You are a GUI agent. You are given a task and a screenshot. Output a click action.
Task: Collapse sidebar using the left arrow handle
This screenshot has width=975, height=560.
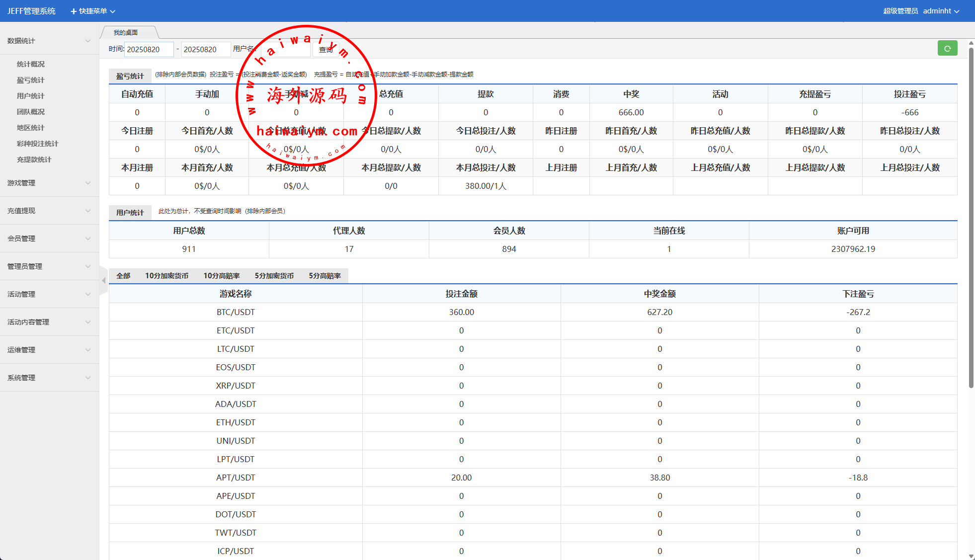coord(103,281)
